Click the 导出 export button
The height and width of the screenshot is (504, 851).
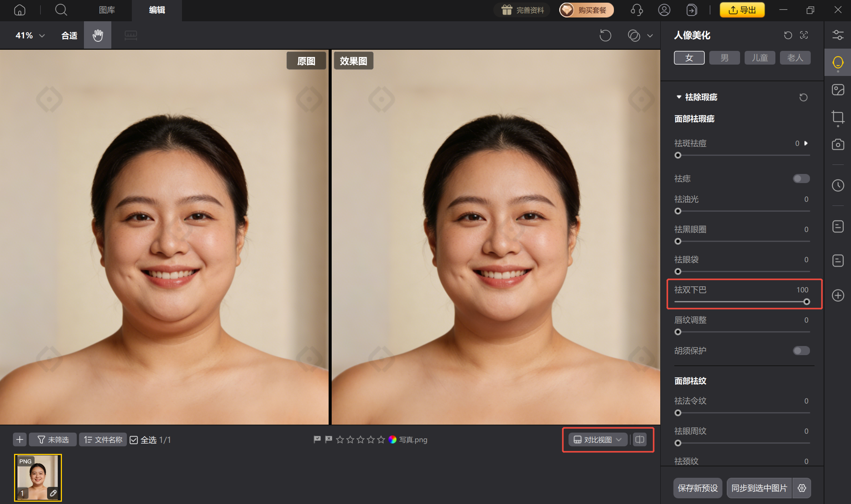(x=742, y=10)
